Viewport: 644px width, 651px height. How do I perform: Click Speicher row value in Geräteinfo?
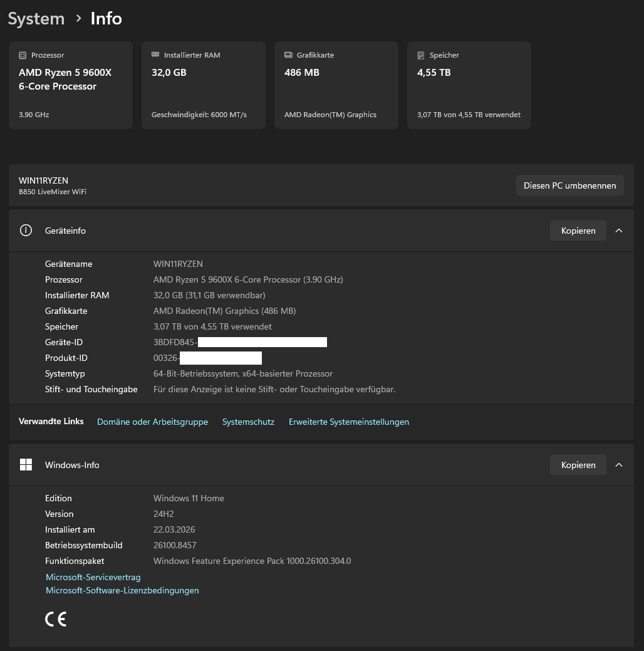pos(212,326)
